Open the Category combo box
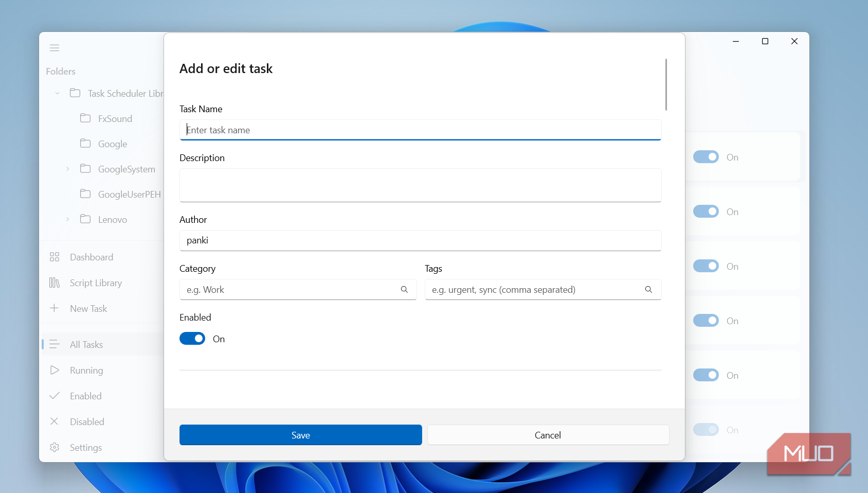 298,290
